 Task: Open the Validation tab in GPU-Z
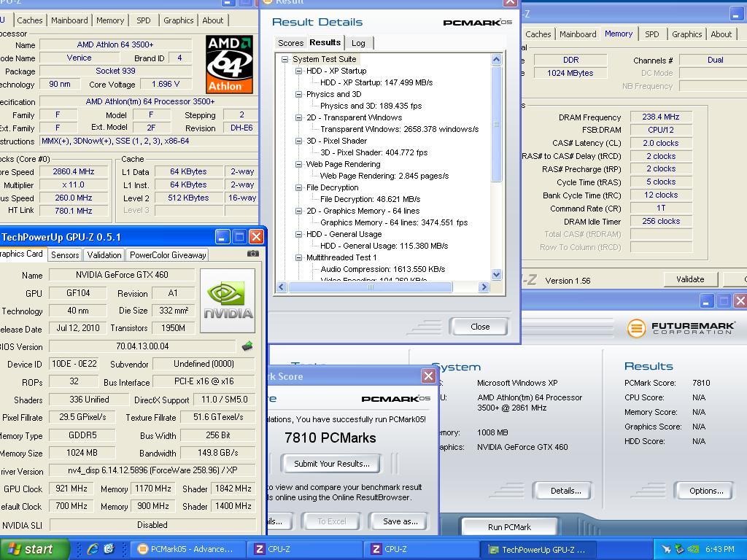(104, 254)
